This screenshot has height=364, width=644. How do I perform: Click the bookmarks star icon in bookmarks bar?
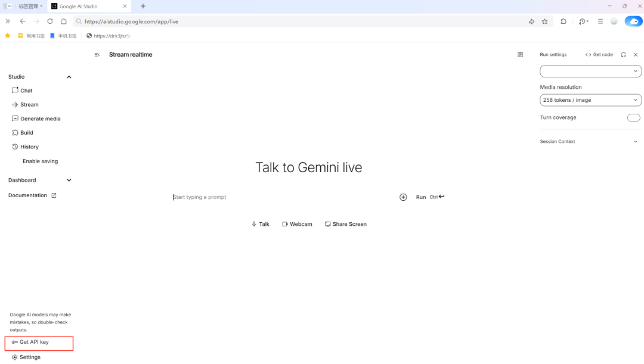click(x=7, y=36)
